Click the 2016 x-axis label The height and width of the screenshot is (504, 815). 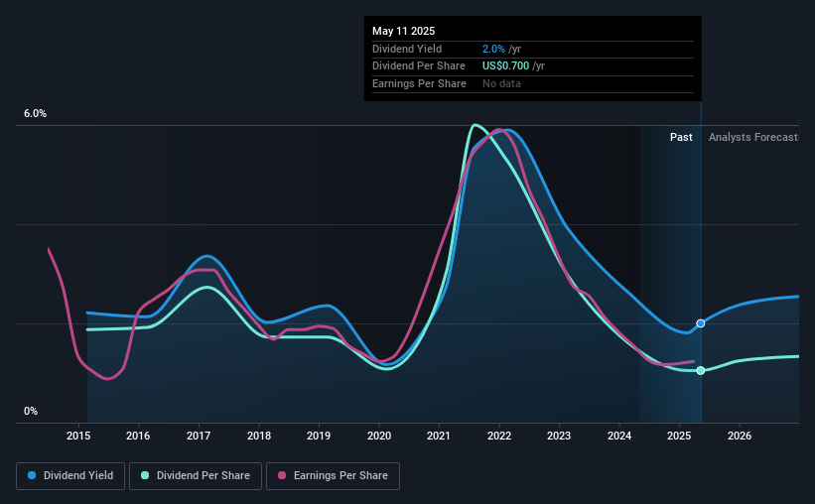click(x=138, y=436)
